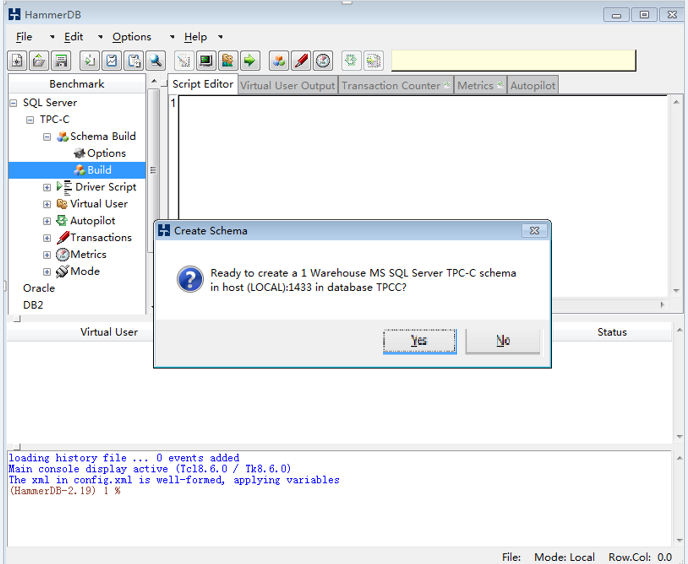Expand the Autopilot tree node
The height and width of the screenshot is (564, 688).
tap(47, 221)
